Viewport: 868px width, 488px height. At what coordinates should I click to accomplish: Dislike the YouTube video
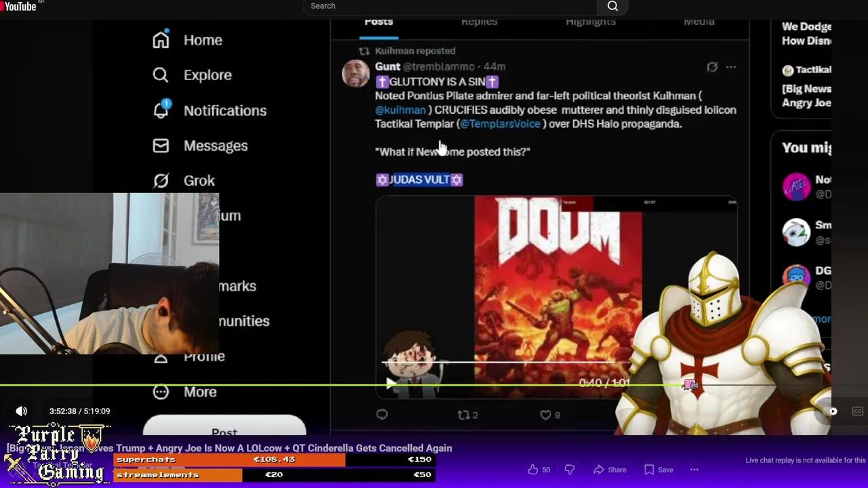(570, 470)
